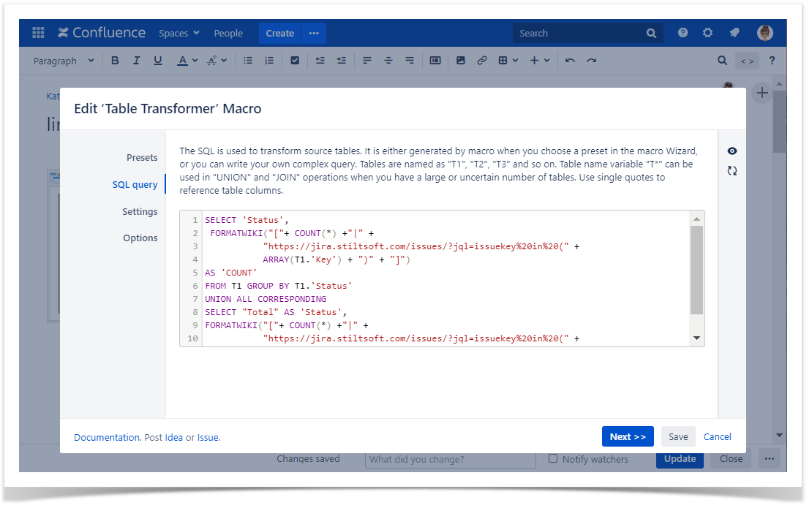The image size is (812, 508).
Task: Click the What did you change field
Action: (450, 459)
